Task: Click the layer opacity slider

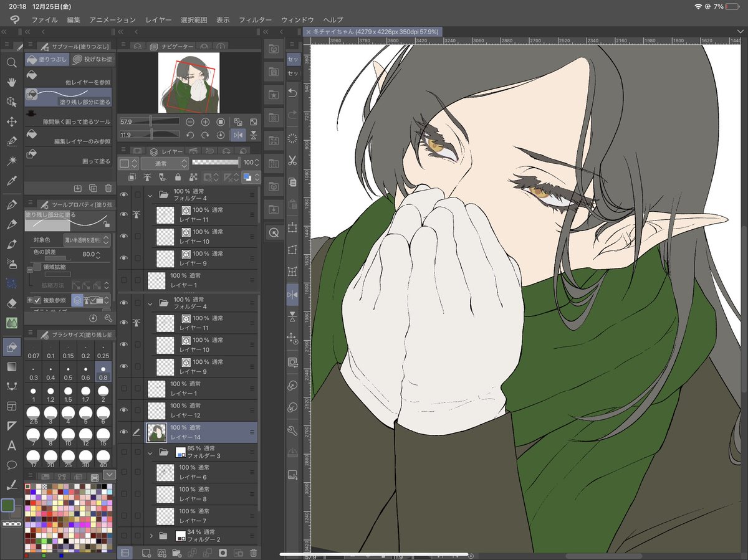Action: (216, 163)
